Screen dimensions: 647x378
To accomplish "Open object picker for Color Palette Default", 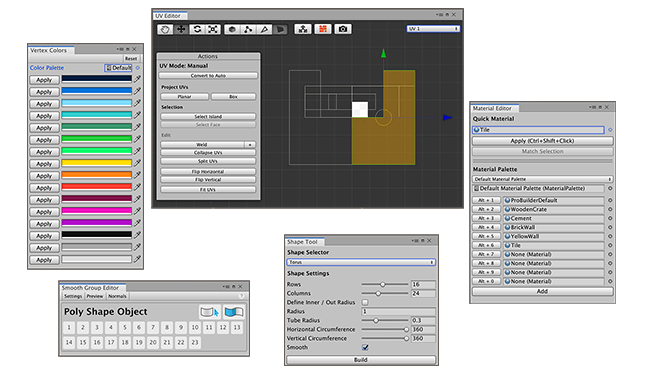I will point(138,68).
